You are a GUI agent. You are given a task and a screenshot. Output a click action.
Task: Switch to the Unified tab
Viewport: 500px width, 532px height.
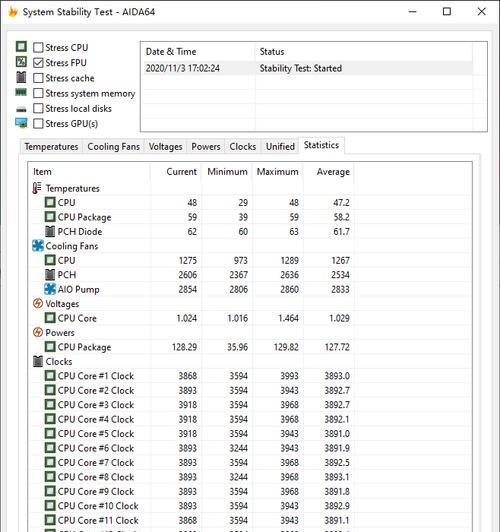point(280,147)
